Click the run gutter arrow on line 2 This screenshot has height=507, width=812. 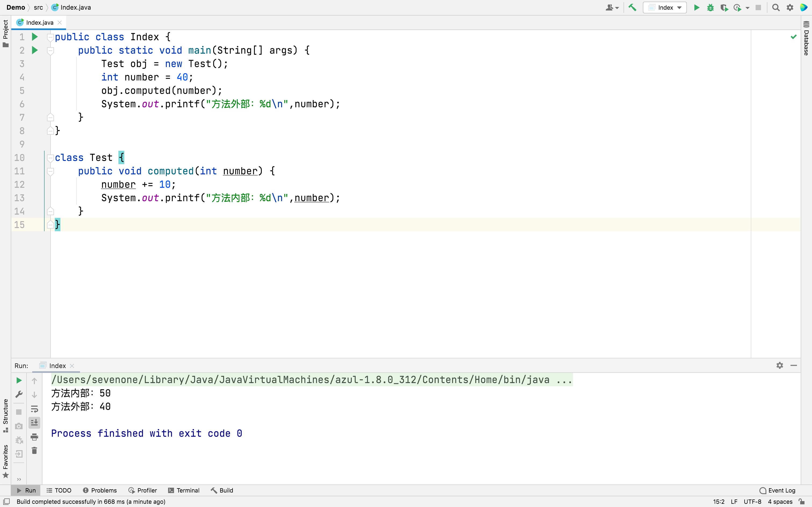(35, 50)
